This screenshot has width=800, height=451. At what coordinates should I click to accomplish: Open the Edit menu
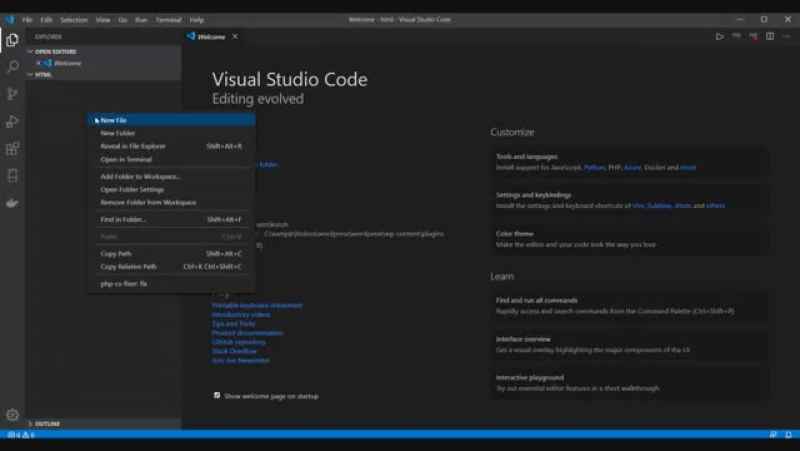(x=46, y=19)
